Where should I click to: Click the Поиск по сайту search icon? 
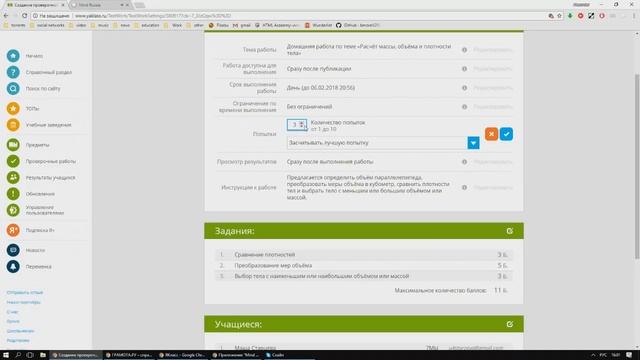pyautogui.click(x=13, y=89)
